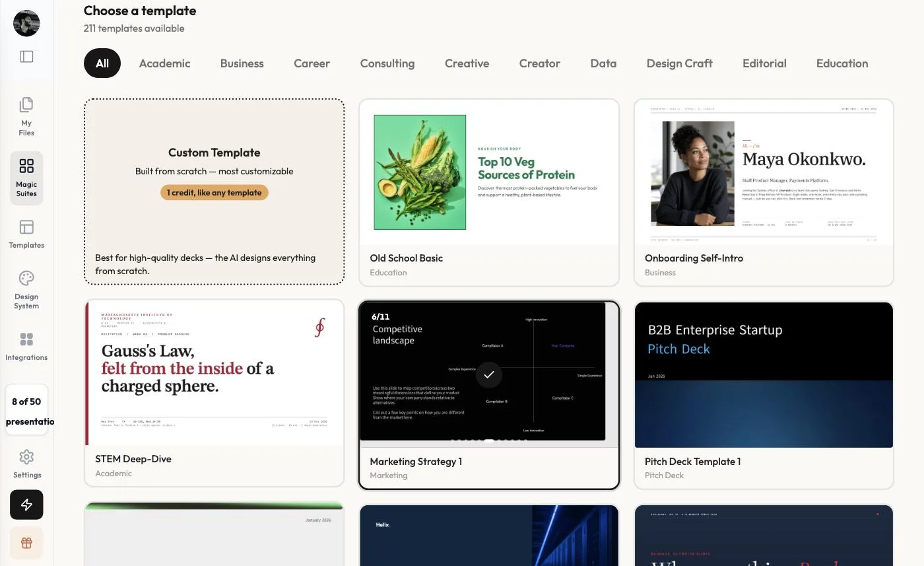
Task: Select the Pitch Deck Template 1 thumbnail
Action: click(x=764, y=375)
